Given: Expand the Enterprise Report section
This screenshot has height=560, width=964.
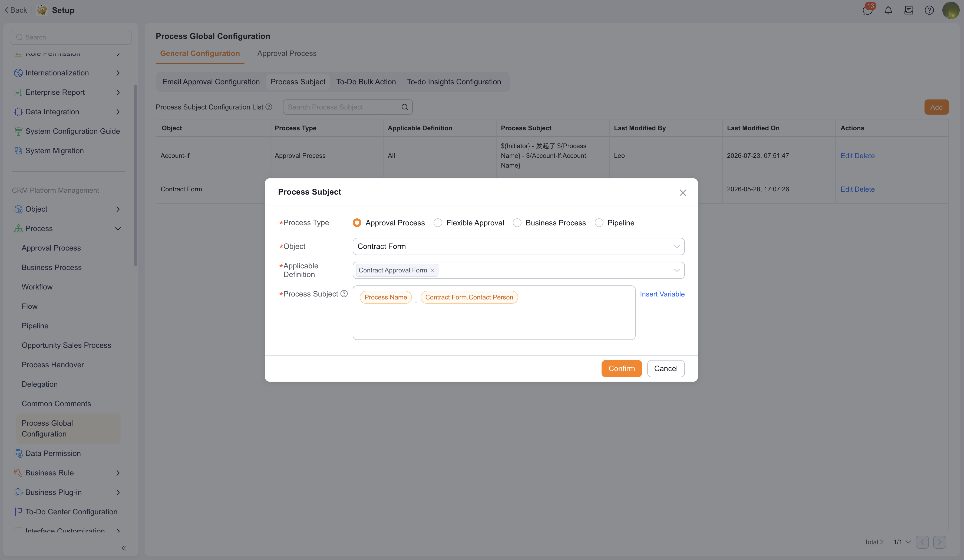Looking at the screenshot, I should coord(118,92).
